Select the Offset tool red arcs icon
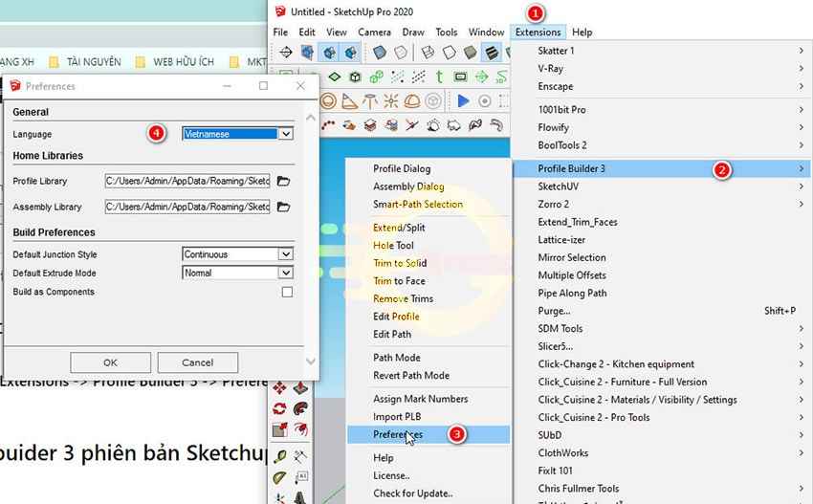This screenshot has width=813, height=504. [300, 429]
